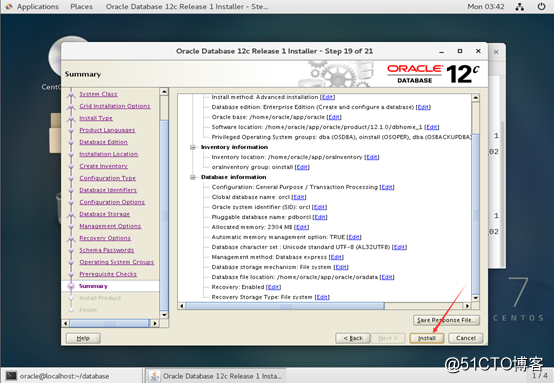554x383 pixels.
Task: Collapse the Inventory information section
Action: [x=193, y=147]
